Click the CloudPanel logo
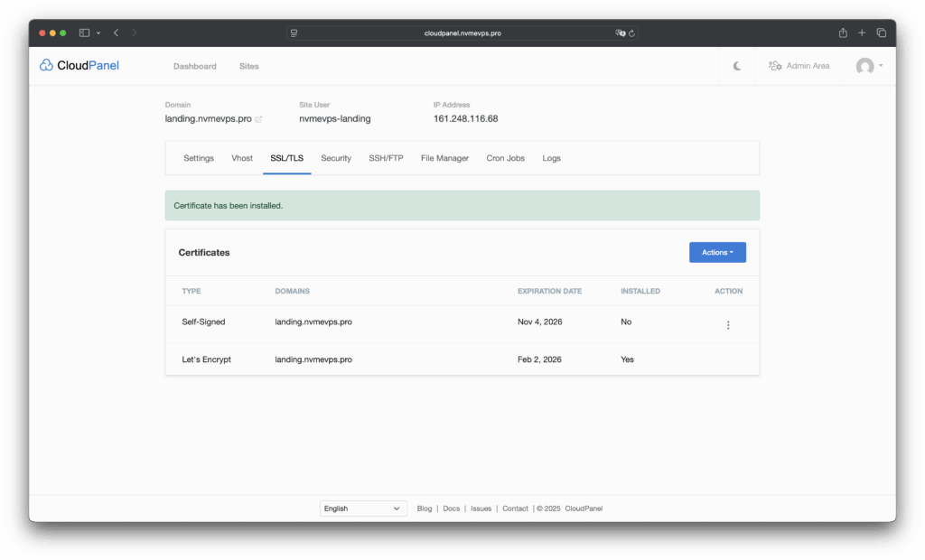This screenshot has width=925, height=560. click(x=79, y=65)
